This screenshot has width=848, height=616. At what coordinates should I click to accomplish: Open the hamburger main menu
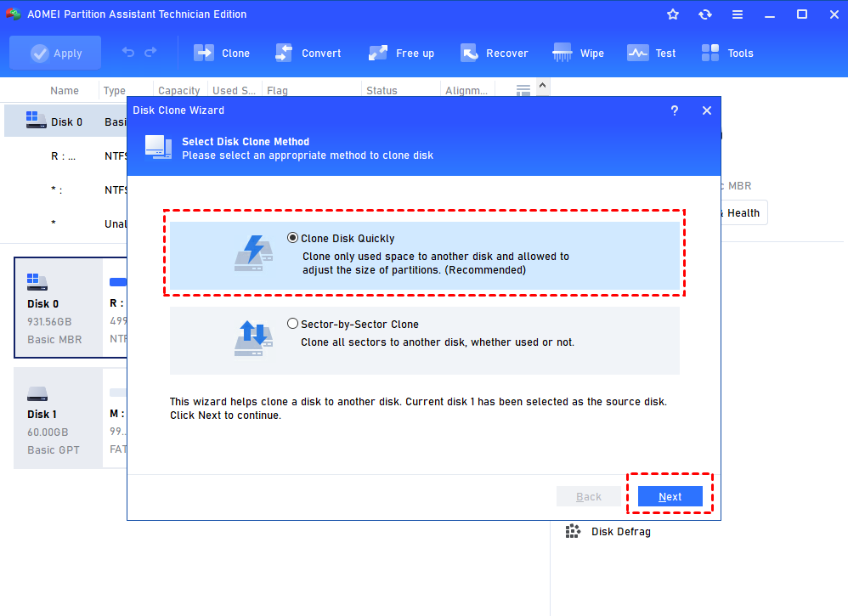[x=737, y=14]
